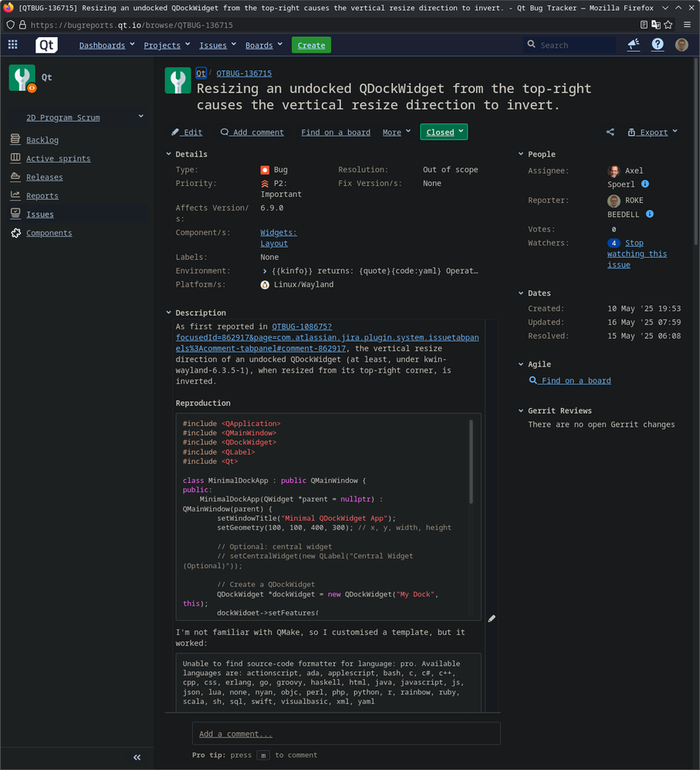700x770 pixels.
Task: Click the issue's project avatar beside title
Action: (178, 80)
